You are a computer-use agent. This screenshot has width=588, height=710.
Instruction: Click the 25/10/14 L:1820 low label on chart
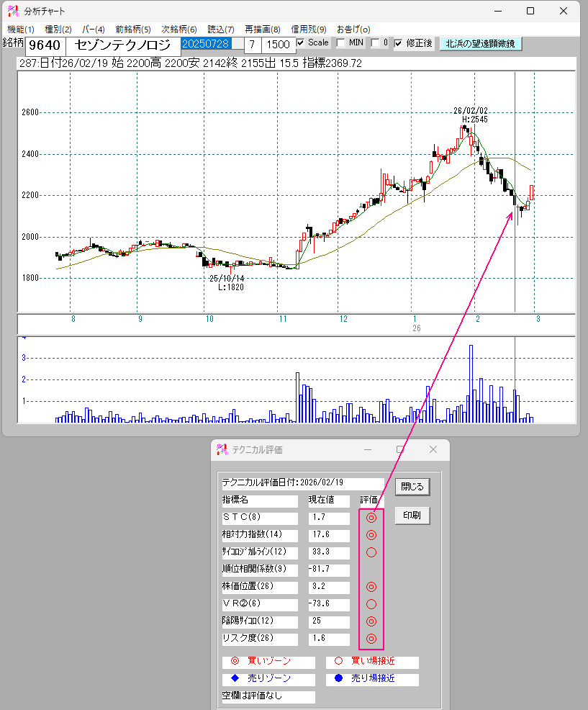click(x=227, y=282)
